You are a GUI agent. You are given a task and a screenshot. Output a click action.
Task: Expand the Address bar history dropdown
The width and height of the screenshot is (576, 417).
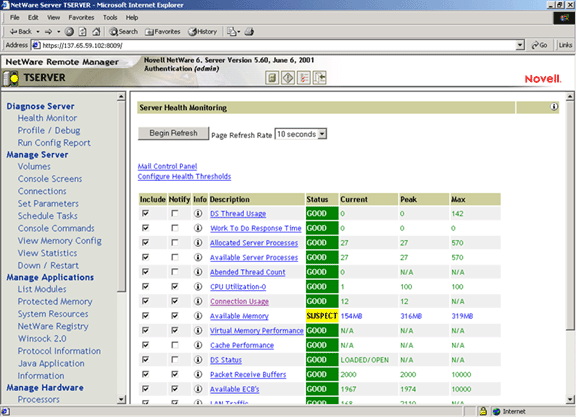click(520, 45)
